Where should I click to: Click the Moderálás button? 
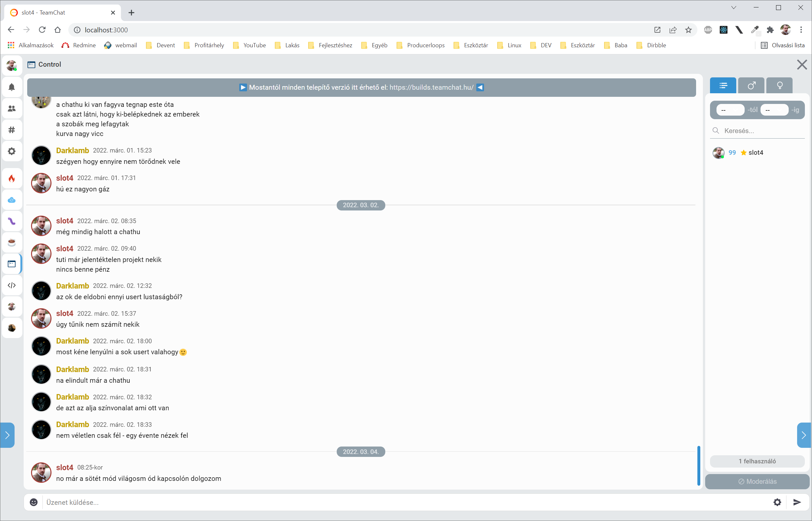(757, 481)
